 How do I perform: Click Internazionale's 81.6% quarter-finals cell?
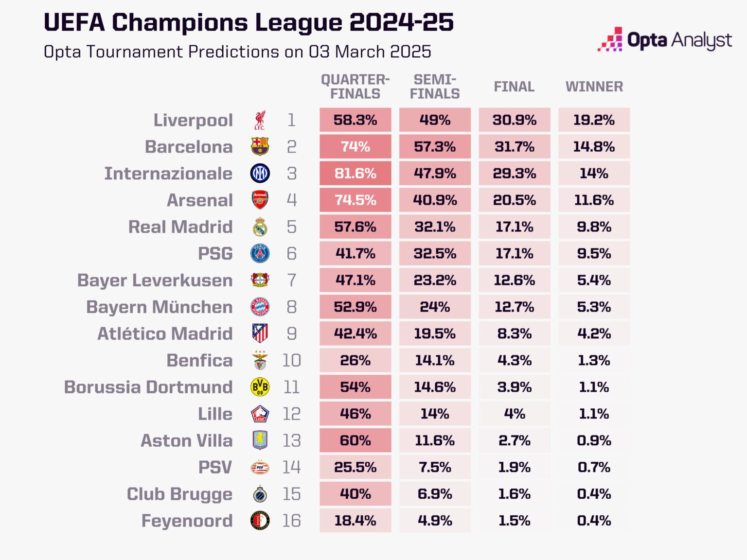(355, 174)
